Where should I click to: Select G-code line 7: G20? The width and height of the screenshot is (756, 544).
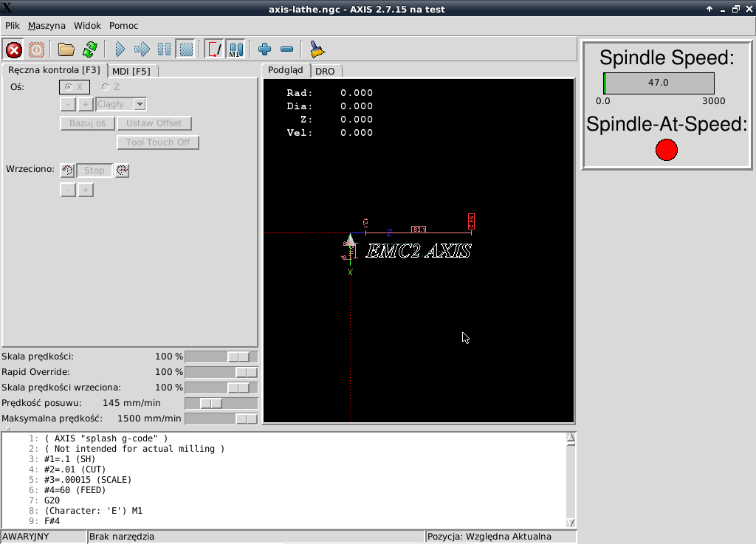52,500
